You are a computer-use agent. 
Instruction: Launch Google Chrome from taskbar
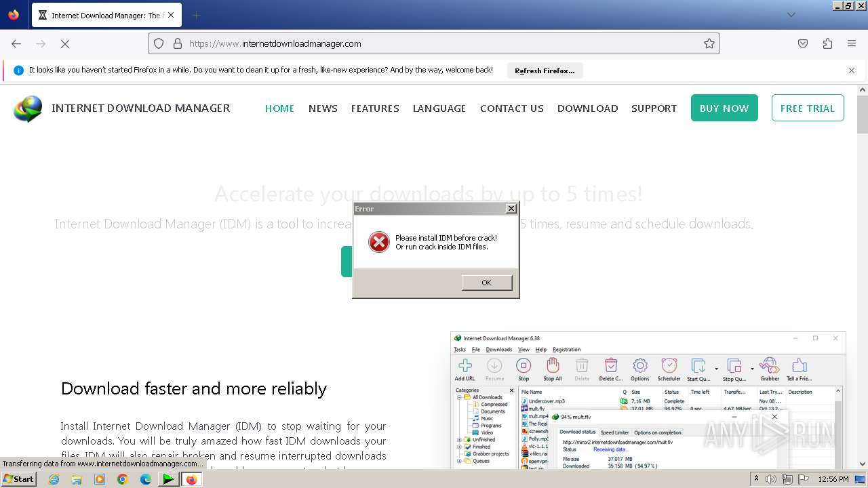click(123, 479)
